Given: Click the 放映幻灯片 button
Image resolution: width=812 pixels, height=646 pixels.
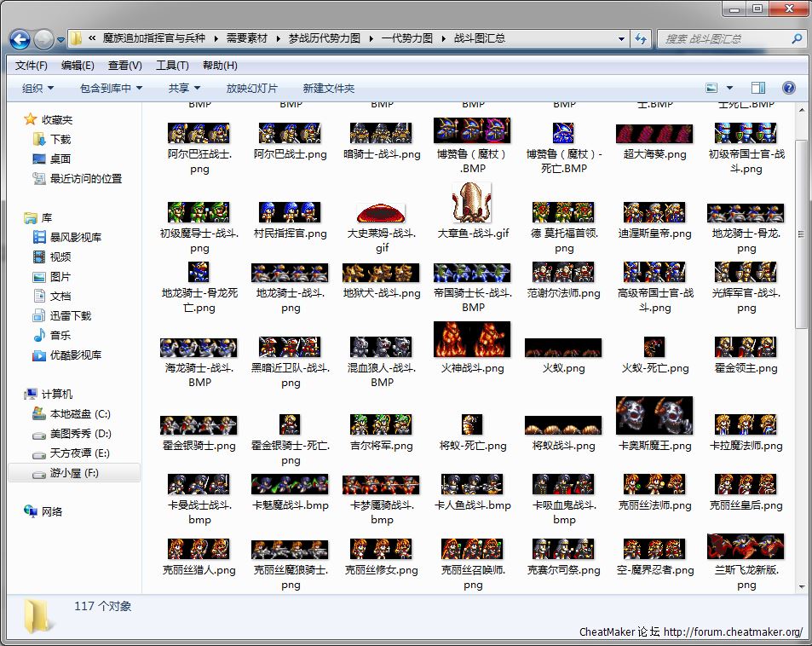Looking at the screenshot, I should pyautogui.click(x=251, y=89).
